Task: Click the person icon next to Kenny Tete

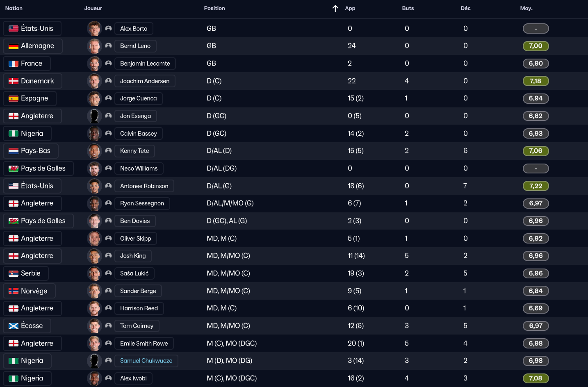Action: click(108, 151)
